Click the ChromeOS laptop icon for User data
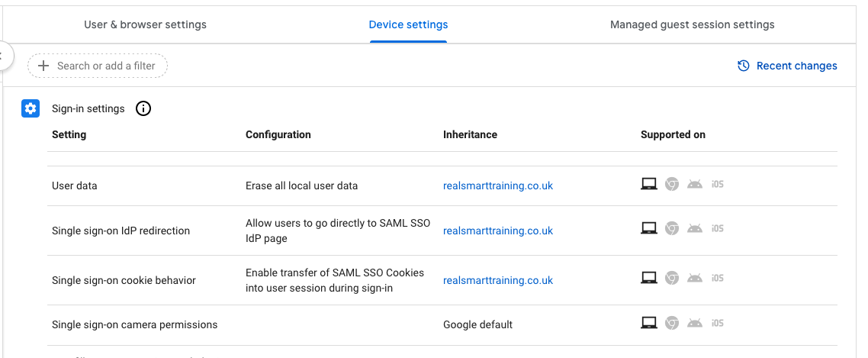868x358 pixels. point(648,184)
